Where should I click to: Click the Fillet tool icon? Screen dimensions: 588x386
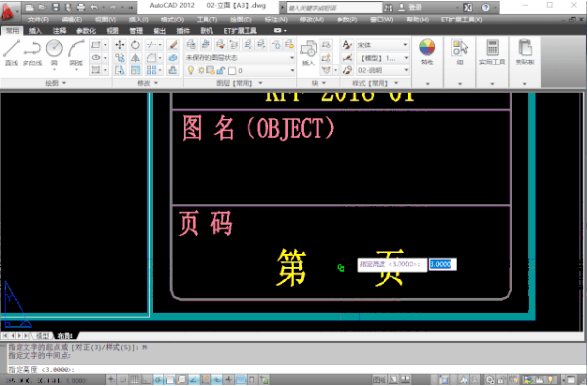[x=151, y=58]
